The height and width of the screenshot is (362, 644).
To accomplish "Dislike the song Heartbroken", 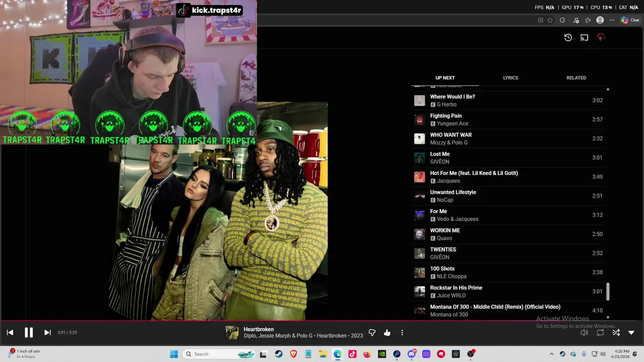I will click(372, 332).
